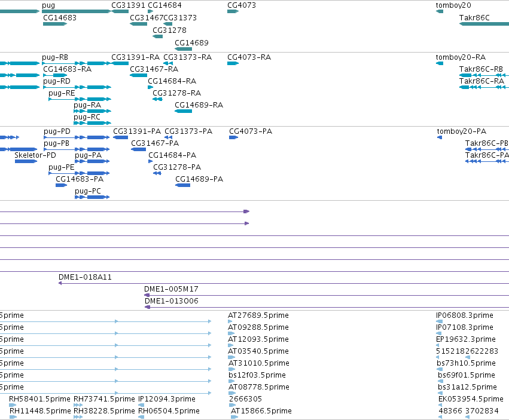
Task: Select EST bs12f03.5prime
Action: [x=257, y=375]
